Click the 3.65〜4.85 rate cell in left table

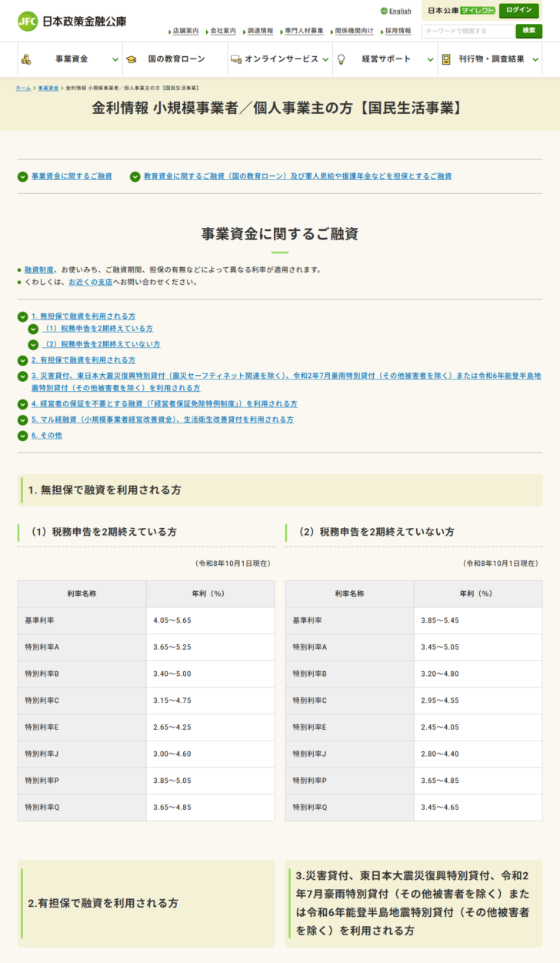click(210, 808)
